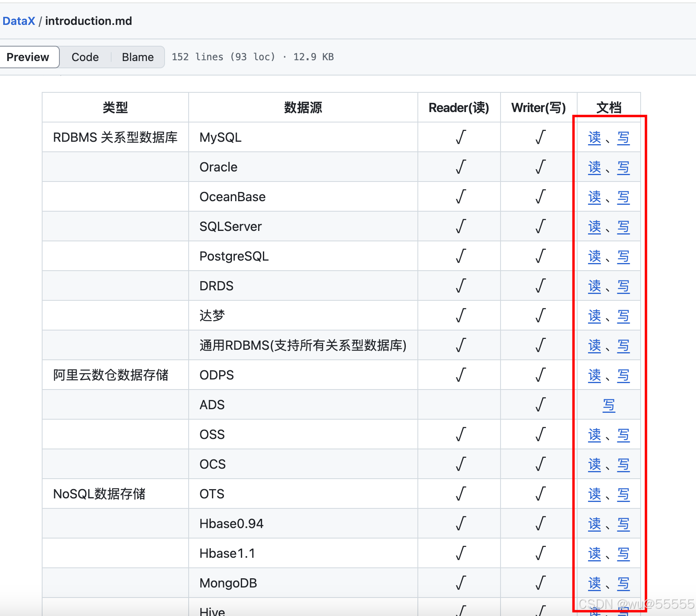Open the ODPS write (写) doc link

coord(623,375)
